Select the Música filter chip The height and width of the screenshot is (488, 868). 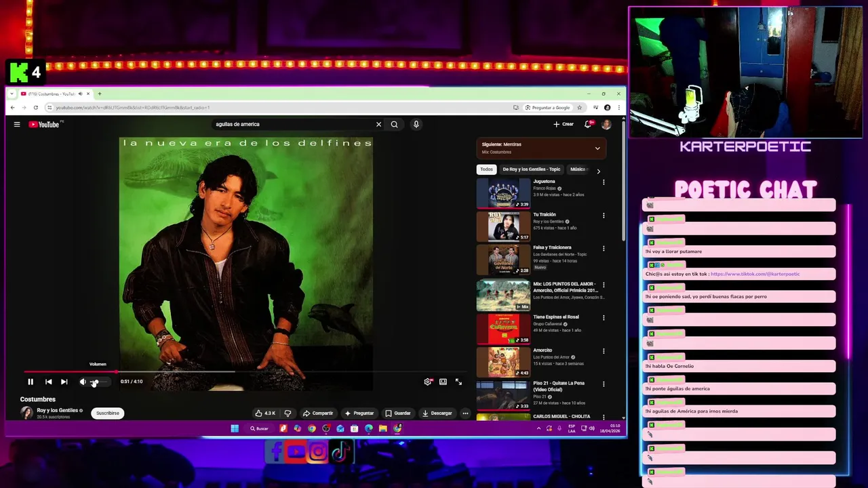point(578,169)
